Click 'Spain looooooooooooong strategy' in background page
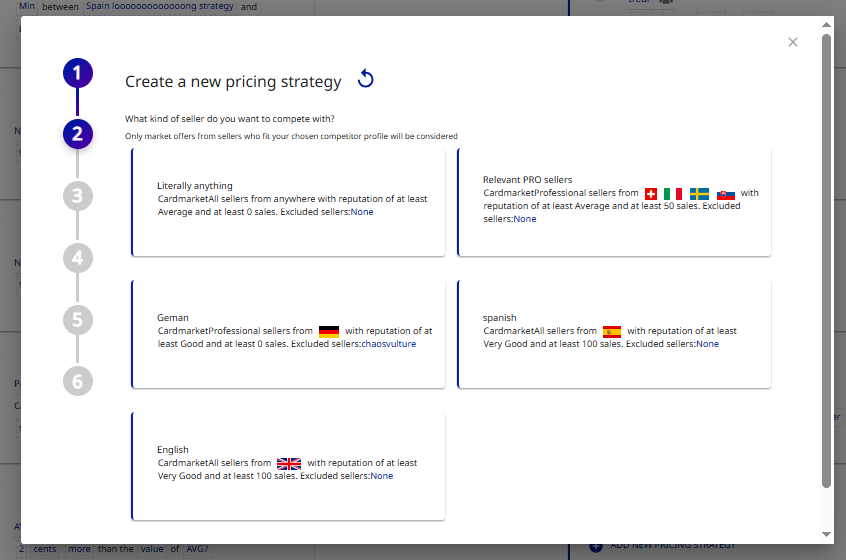Image resolution: width=846 pixels, height=560 pixels. 160,6
